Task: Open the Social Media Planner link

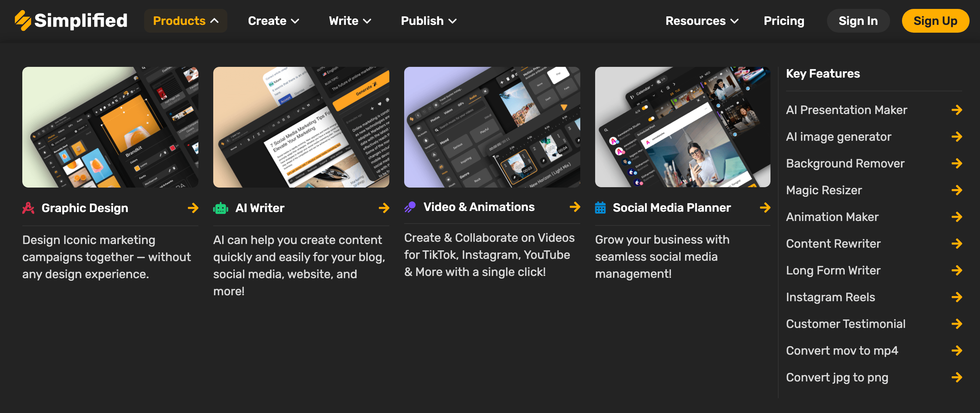Action: (x=672, y=208)
